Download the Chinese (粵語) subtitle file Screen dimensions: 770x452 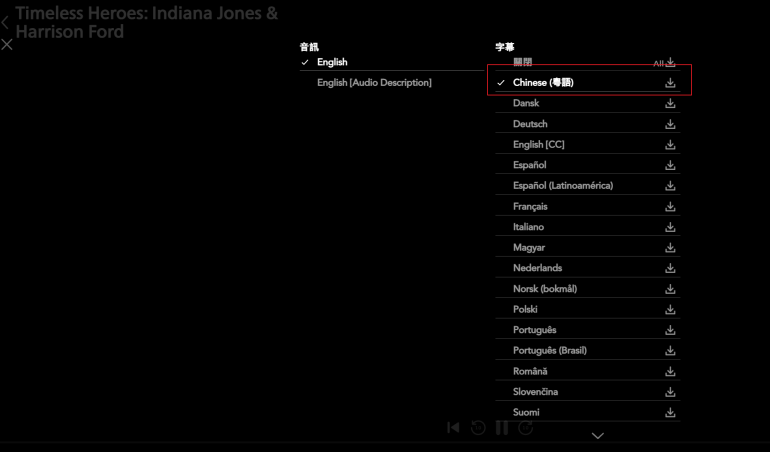click(670, 83)
